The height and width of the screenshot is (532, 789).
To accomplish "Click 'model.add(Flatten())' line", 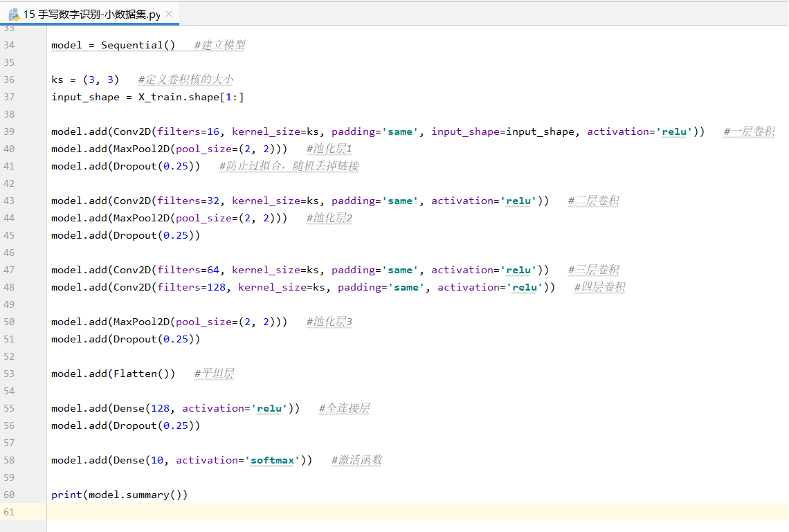I will [x=114, y=374].
